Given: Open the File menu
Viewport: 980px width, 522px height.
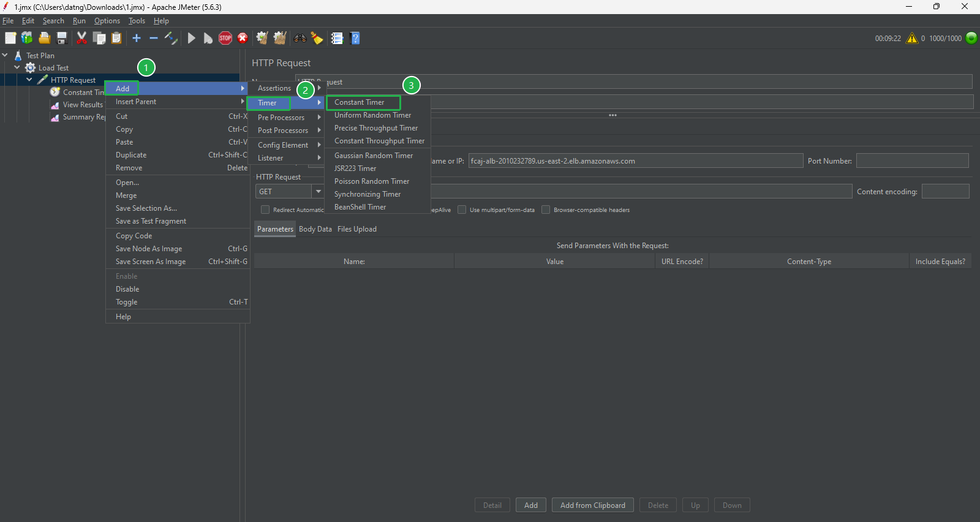Looking at the screenshot, I should [8, 21].
